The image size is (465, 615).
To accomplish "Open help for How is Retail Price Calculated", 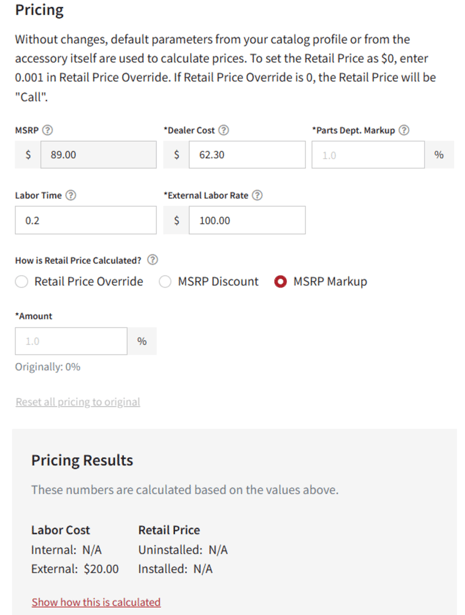I will coord(153,260).
